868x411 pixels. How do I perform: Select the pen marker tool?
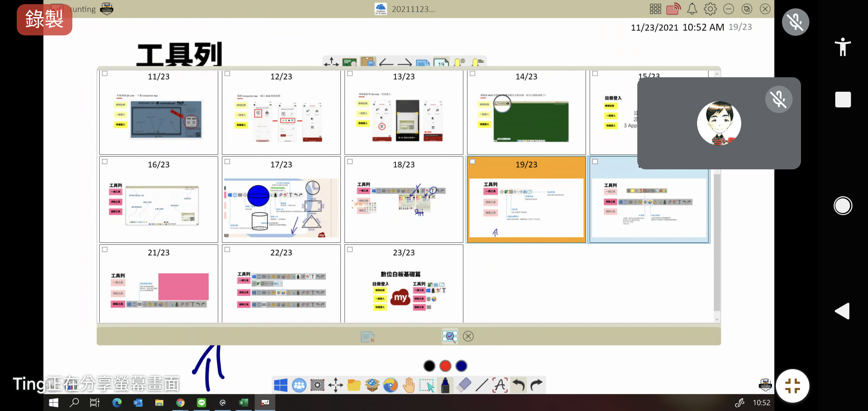pyautogui.click(x=445, y=385)
